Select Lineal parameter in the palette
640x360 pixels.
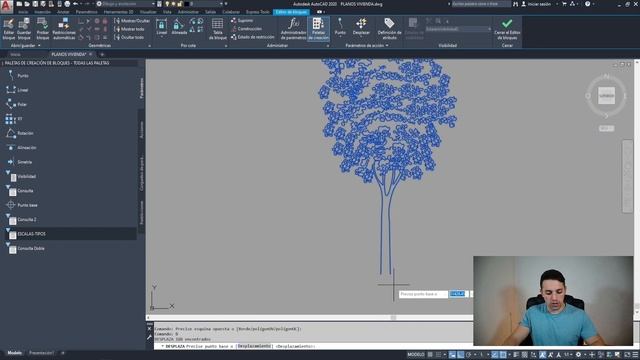(x=17, y=90)
